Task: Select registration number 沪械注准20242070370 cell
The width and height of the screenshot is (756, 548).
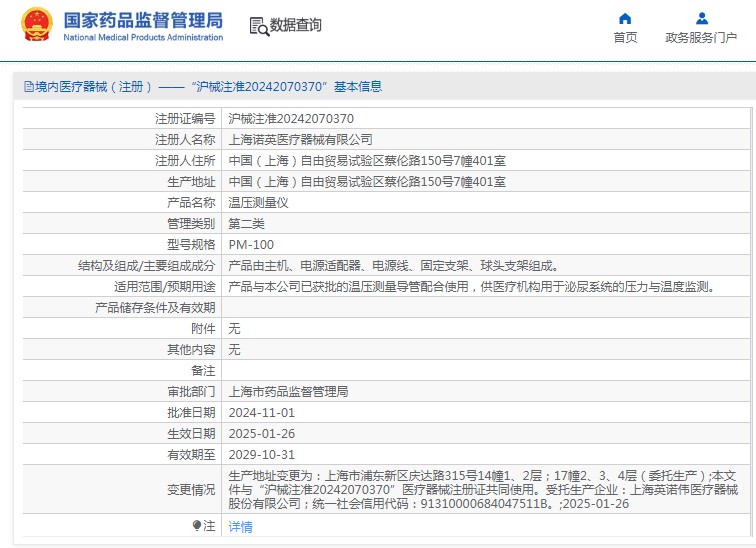Action: pyautogui.click(x=291, y=119)
